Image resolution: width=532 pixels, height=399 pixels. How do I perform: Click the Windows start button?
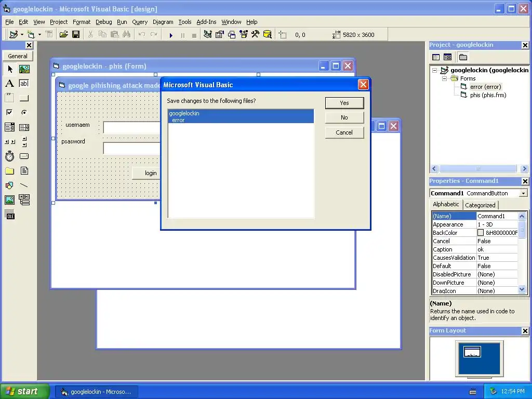[24, 391]
